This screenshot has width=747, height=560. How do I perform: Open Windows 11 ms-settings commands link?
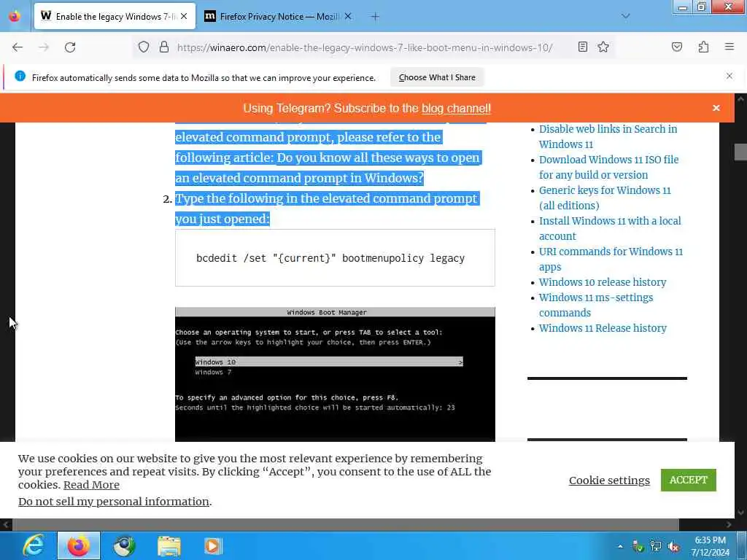click(x=596, y=305)
